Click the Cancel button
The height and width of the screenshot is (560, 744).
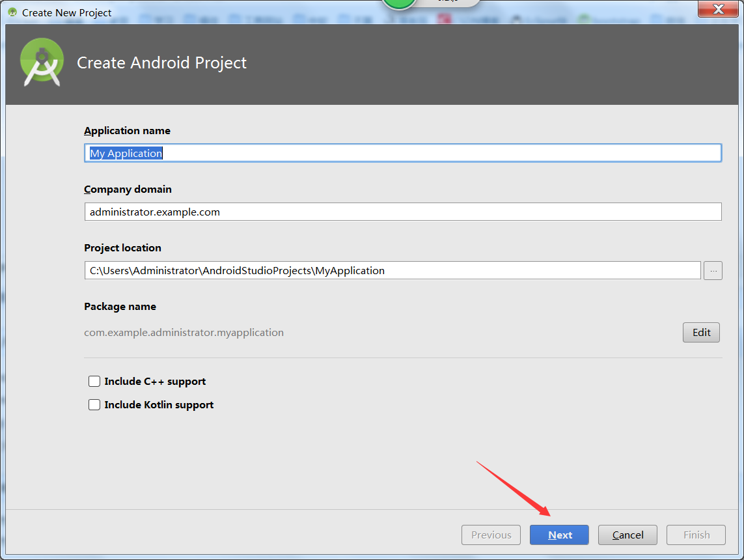pos(627,535)
